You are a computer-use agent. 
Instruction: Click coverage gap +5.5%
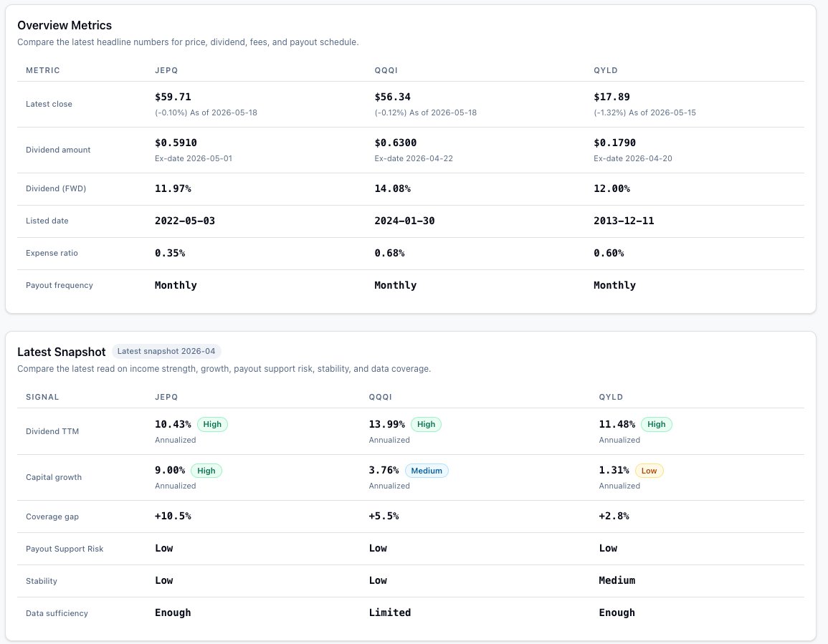pos(384,516)
